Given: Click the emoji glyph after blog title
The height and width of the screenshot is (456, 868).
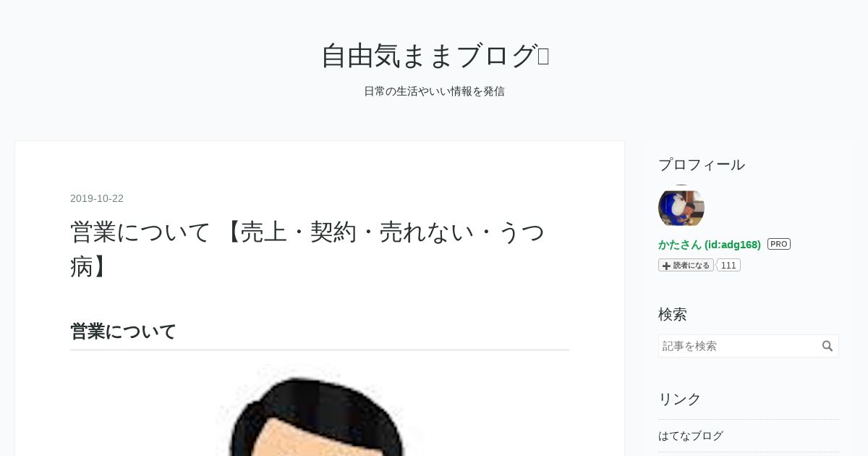Looking at the screenshot, I should coord(543,56).
